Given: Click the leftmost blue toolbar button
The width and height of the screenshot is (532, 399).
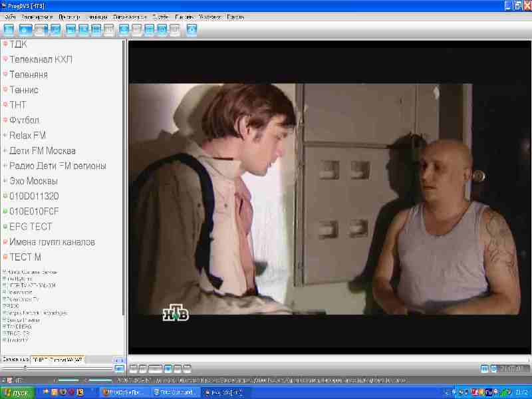Looking at the screenshot, I should pos(9,29).
